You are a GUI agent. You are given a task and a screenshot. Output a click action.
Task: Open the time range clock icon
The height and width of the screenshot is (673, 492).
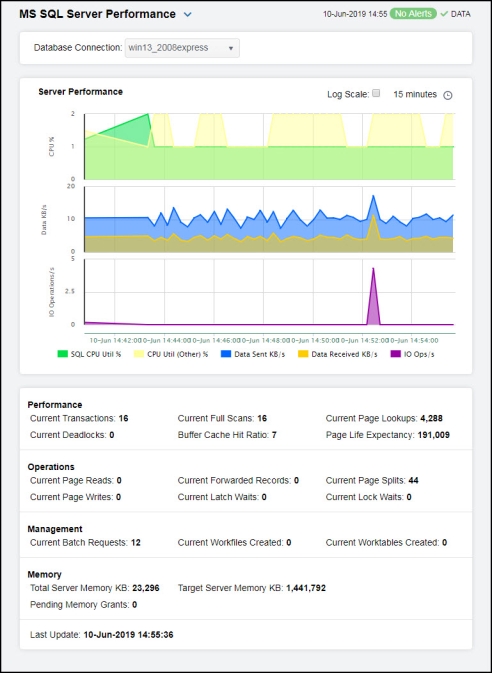point(448,95)
